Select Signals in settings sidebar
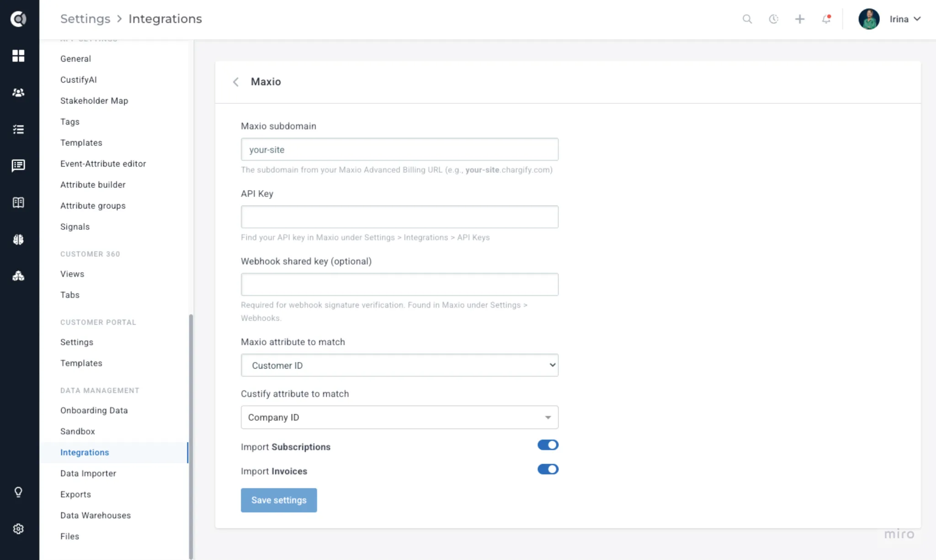The width and height of the screenshot is (936, 560). point(75,227)
